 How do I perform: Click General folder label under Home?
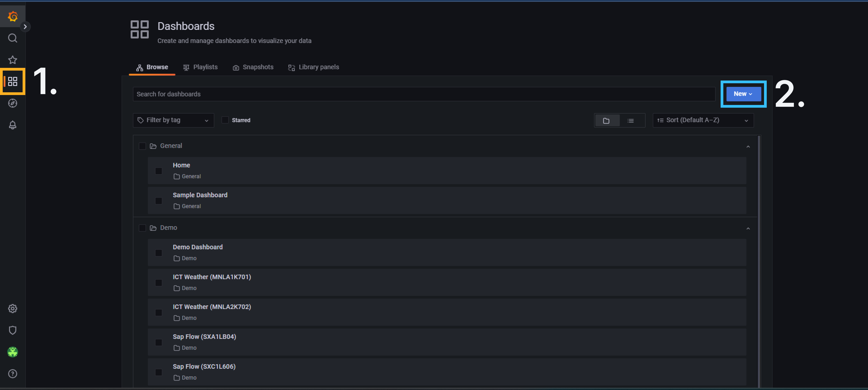191,176
